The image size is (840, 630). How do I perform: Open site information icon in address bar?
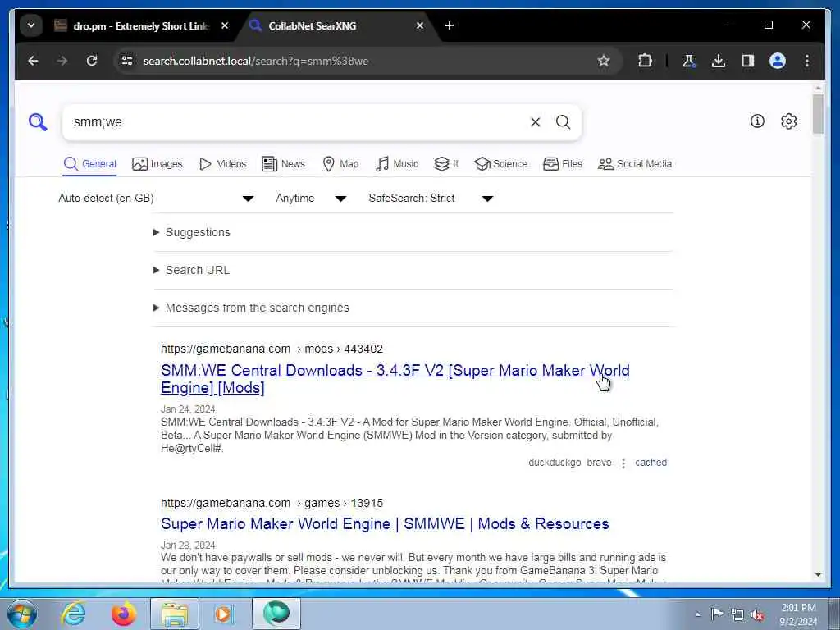pos(127,61)
